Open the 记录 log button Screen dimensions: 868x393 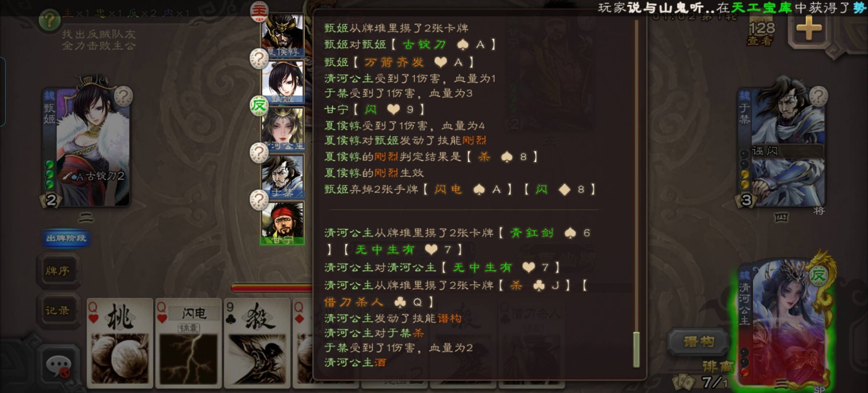tap(58, 310)
